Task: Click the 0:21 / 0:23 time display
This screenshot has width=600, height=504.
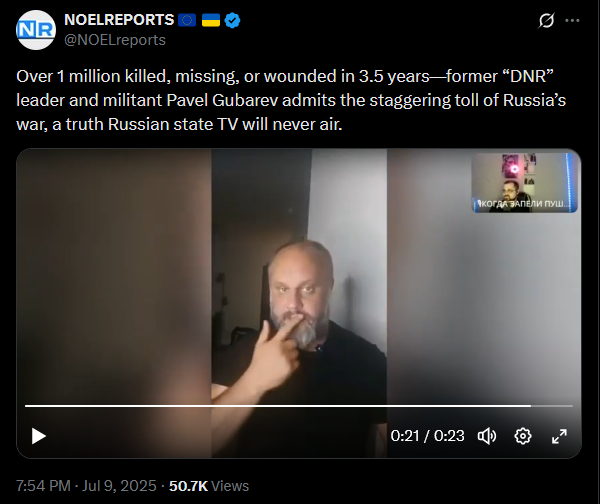Action: 427,436
